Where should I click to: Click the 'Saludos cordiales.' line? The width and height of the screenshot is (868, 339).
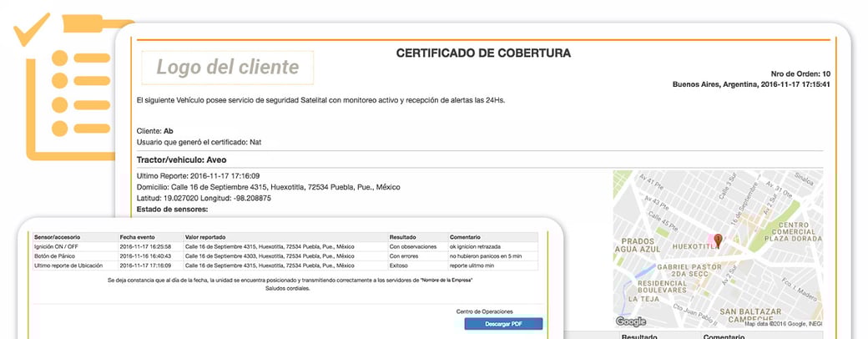coord(288,289)
